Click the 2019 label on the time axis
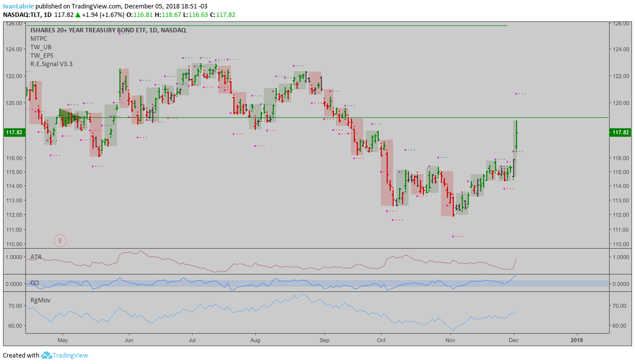Image resolution: width=635 pixels, height=364 pixels. click(x=577, y=340)
